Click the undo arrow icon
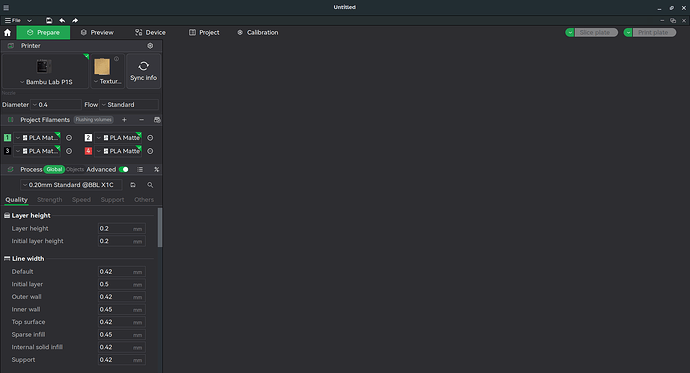Screen dimensions: 690x373 [62, 20]
